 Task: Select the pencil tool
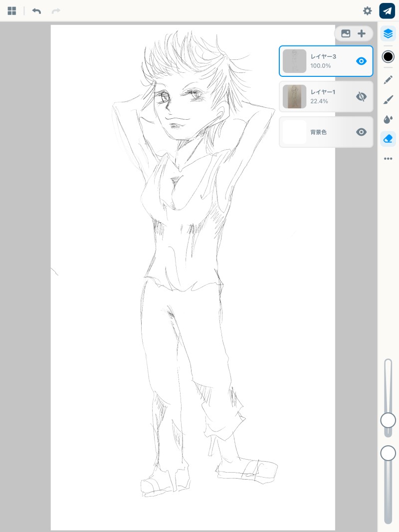pyautogui.click(x=388, y=80)
